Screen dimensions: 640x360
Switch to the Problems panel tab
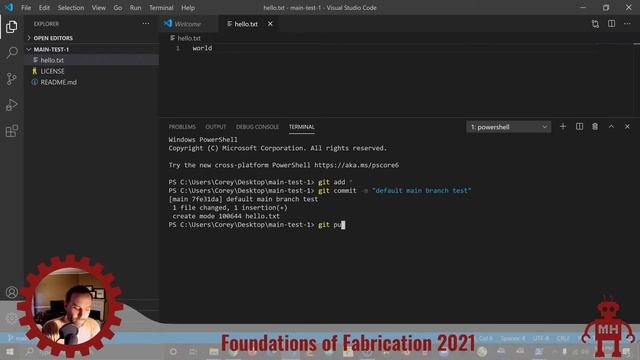[x=182, y=127]
